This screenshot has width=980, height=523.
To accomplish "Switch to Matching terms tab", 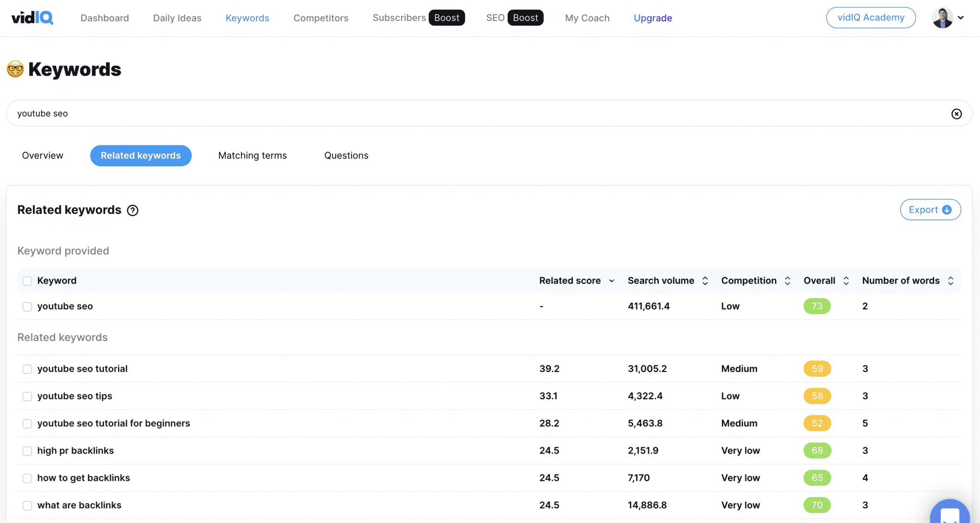I will 252,155.
